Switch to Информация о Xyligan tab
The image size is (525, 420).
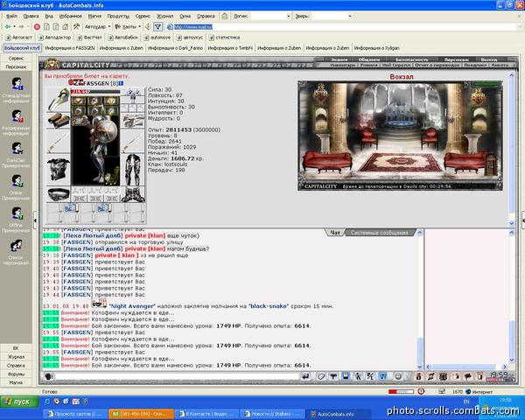coord(376,48)
